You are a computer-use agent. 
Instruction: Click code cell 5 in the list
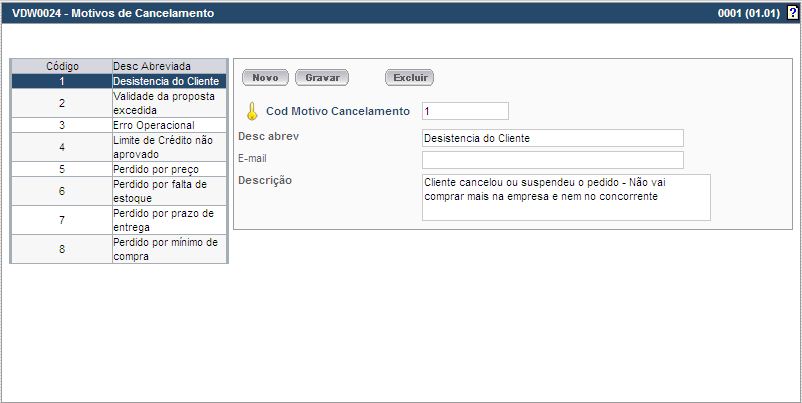pyautogui.click(x=62, y=169)
